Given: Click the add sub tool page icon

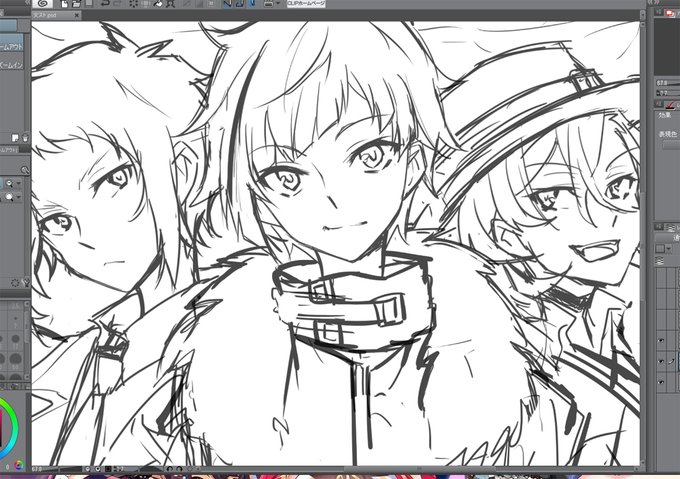Looking at the screenshot, I should (16, 138).
